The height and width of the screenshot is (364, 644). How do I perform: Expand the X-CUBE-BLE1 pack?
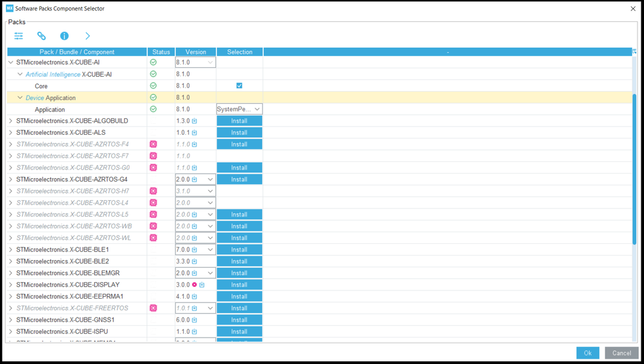click(x=11, y=250)
